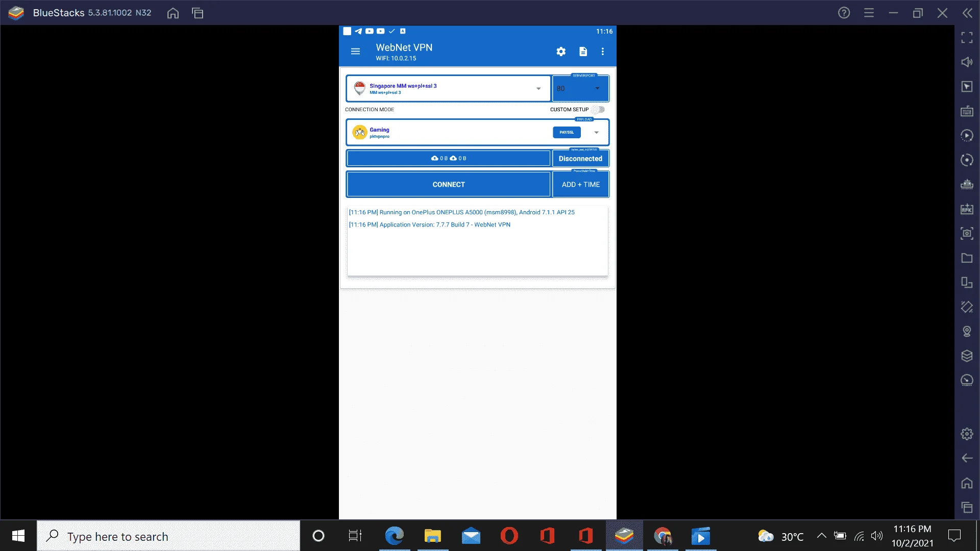The image size is (980, 551).
Task: Click the eco mode speedometer icon
Action: click(967, 381)
